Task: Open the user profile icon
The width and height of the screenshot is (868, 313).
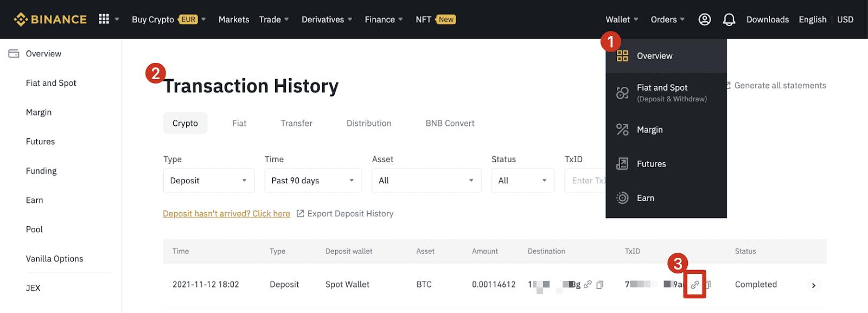Action: [x=705, y=20]
